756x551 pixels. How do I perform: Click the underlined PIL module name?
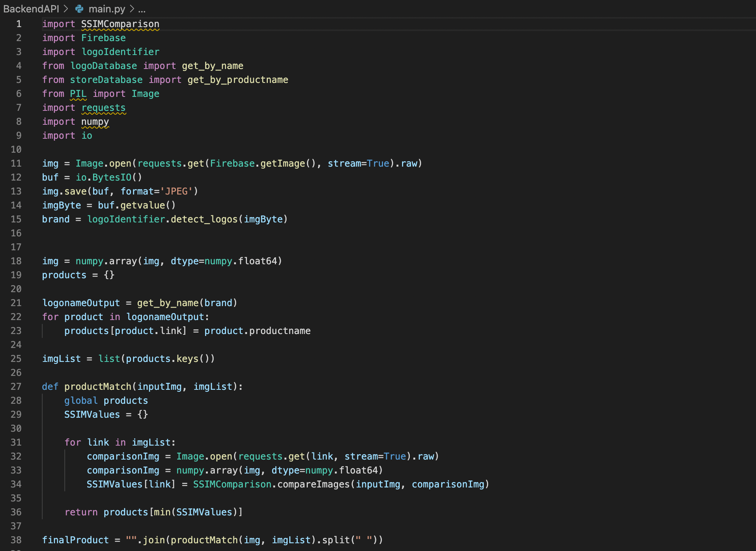pyautogui.click(x=78, y=94)
